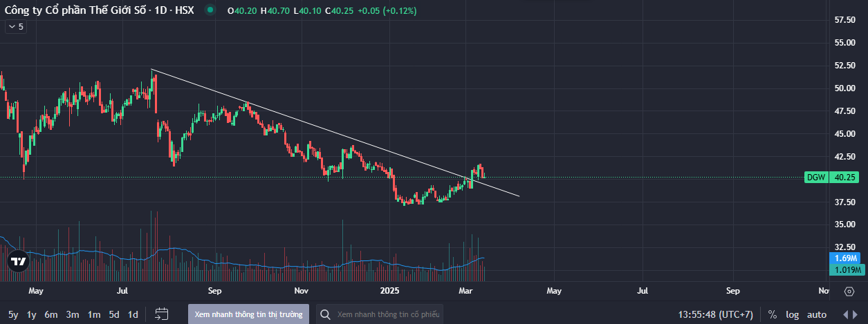Open timezone menu showing 13:55:48 (UTC+7)
Image resolution: width=868 pixels, height=324 pixels.
(x=715, y=314)
